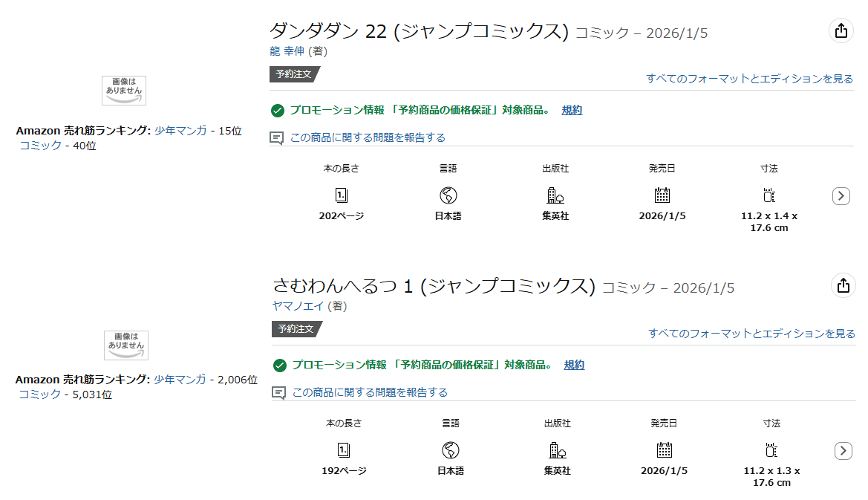Open all formats and editions for ダンダダン 22

749,79
